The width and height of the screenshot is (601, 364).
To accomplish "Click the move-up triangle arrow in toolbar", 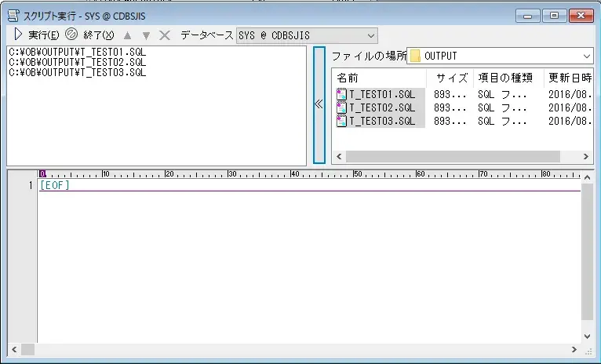I will 127,35.
